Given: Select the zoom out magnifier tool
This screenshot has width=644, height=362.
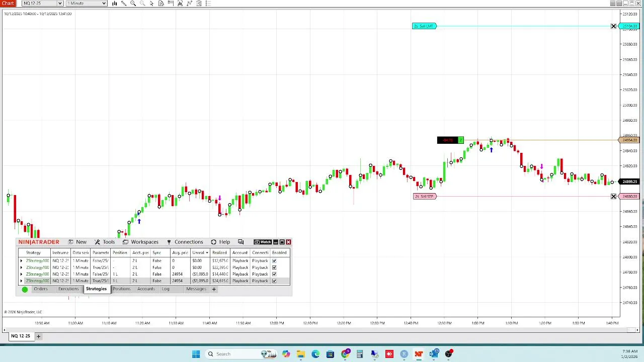Looking at the screenshot, I should pyautogui.click(x=142, y=4).
